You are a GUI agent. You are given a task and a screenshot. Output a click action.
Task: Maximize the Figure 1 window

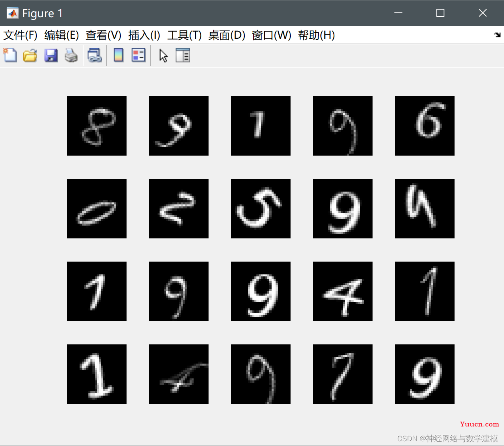tap(440, 13)
